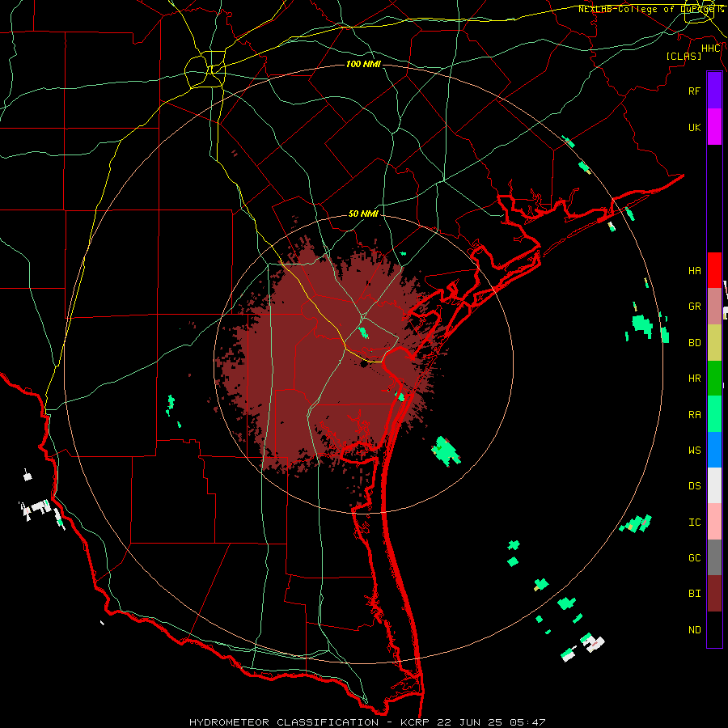Viewport: 728px width, 728px height.
Task: Click the purple RF legend swatch
Action: 714,91
